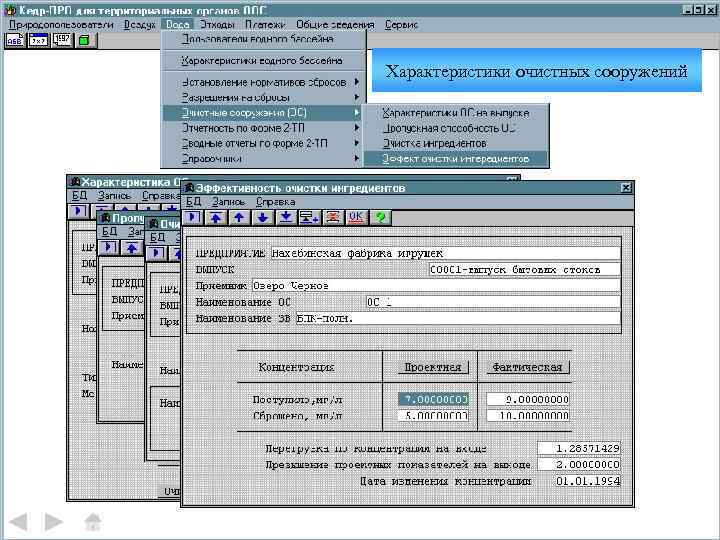Choose Очистка ингредиентов submenu item
Screen dimensions: 720x540
(456, 143)
